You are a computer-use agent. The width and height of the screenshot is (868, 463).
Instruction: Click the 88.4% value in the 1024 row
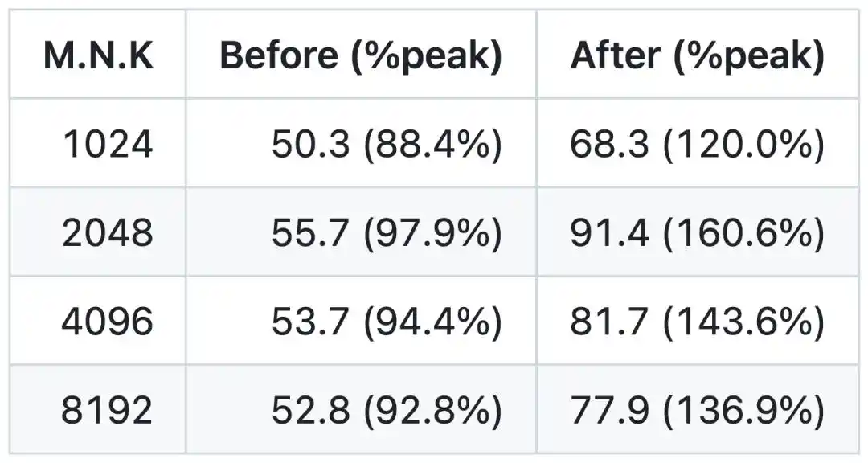pyautogui.click(x=433, y=144)
